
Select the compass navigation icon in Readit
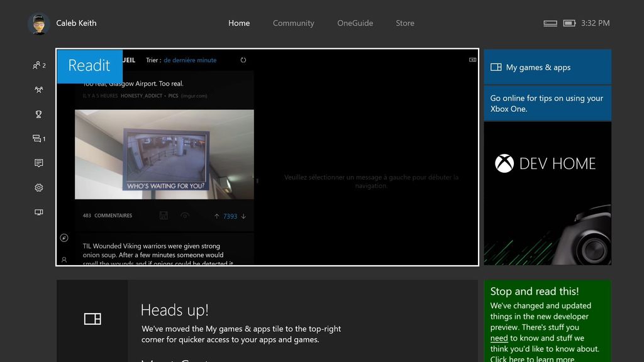(x=64, y=238)
